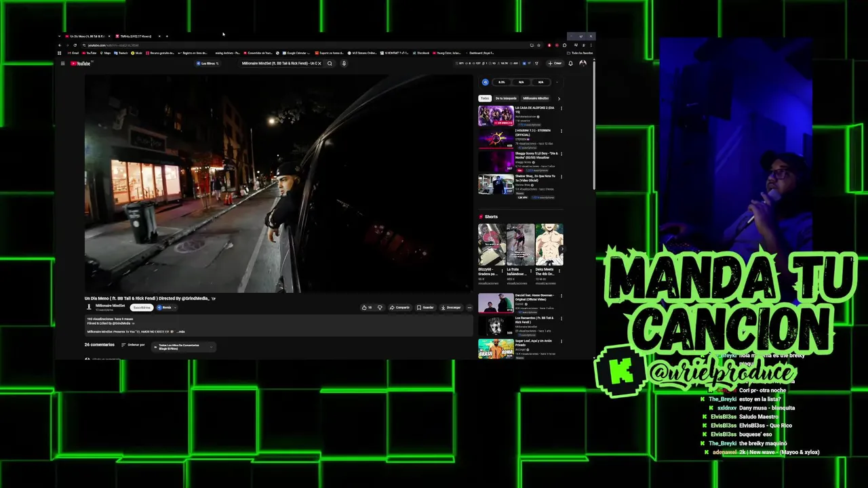Clear the search box with the X
This screenshot has width=868, height=488.
click(319, 64)
